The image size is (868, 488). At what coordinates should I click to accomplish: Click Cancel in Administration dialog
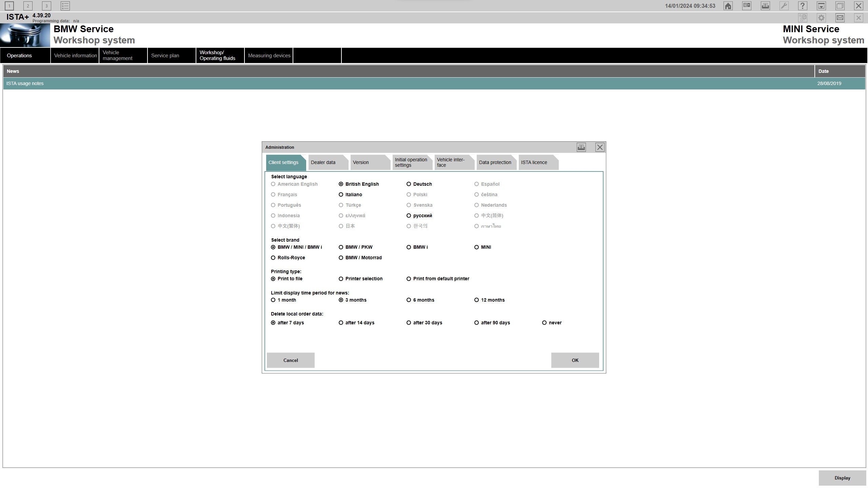pos(291,360)
